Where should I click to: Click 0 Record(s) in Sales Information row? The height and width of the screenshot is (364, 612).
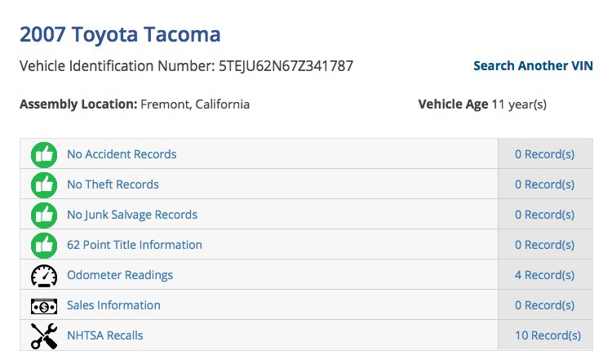(544, 305)
